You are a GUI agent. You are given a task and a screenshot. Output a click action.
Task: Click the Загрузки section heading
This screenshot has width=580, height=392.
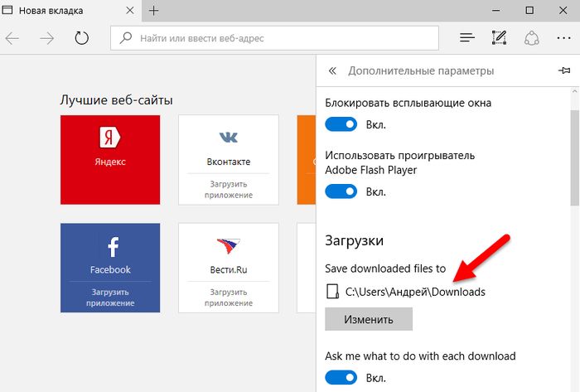point(354,240)
